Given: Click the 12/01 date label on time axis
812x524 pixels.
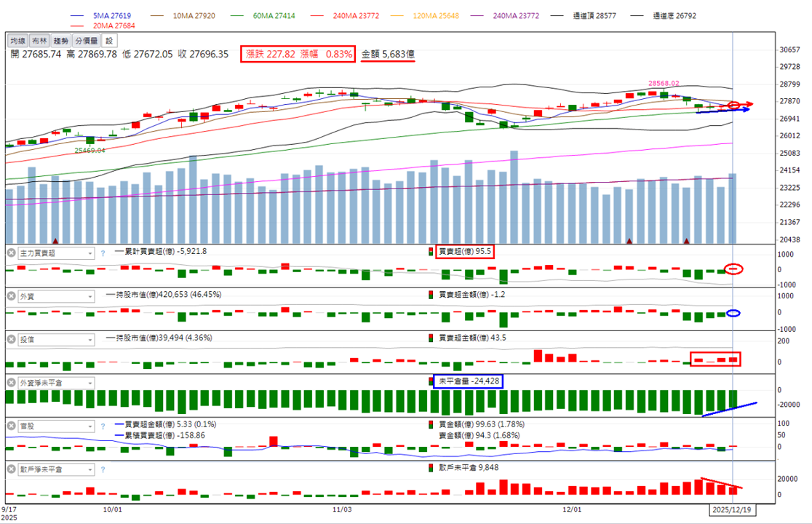Looking at the screenshot, I should (572, 509).
